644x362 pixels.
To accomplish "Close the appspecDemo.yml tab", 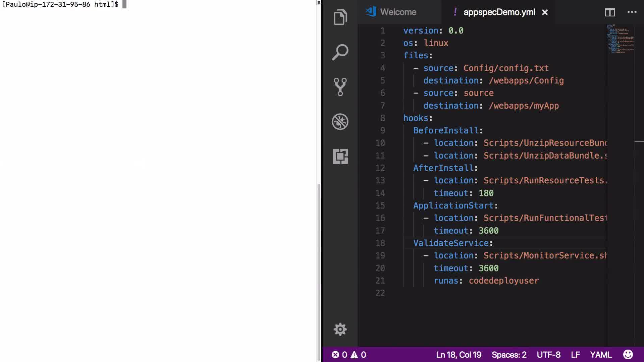I will coord(545,12).
